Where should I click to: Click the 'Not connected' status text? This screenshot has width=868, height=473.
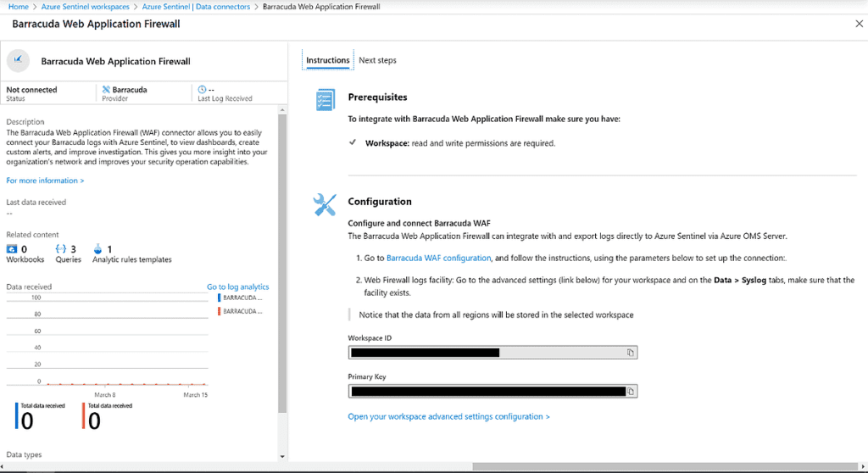31,89
